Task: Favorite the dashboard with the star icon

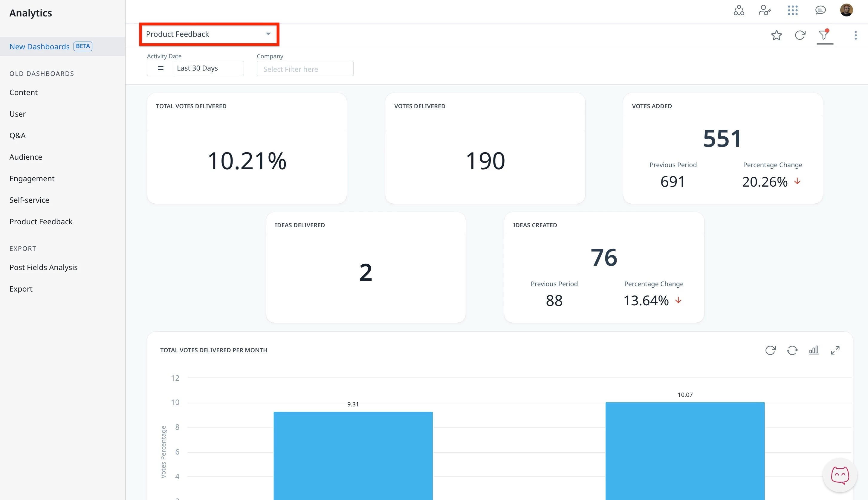Action: click(x=776, y=35)
